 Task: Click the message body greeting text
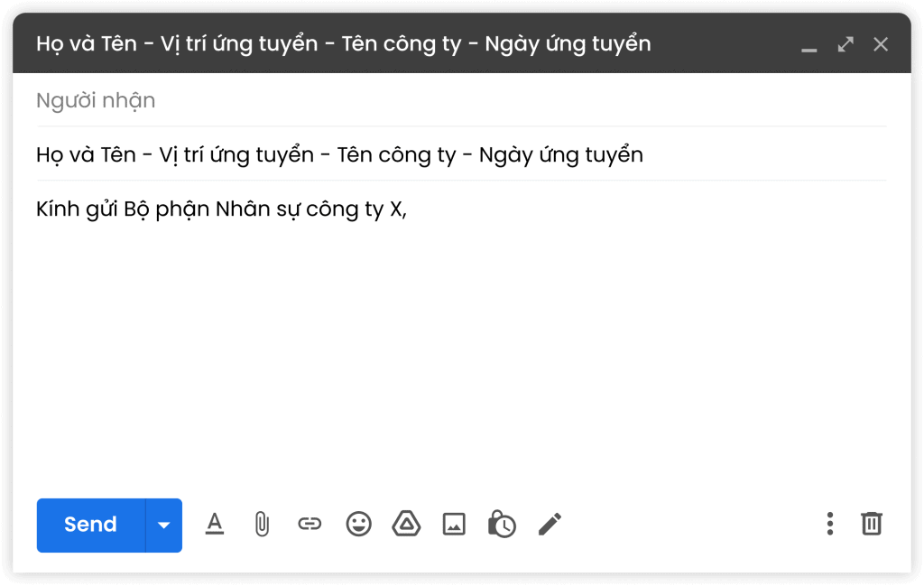pos(222,209)
